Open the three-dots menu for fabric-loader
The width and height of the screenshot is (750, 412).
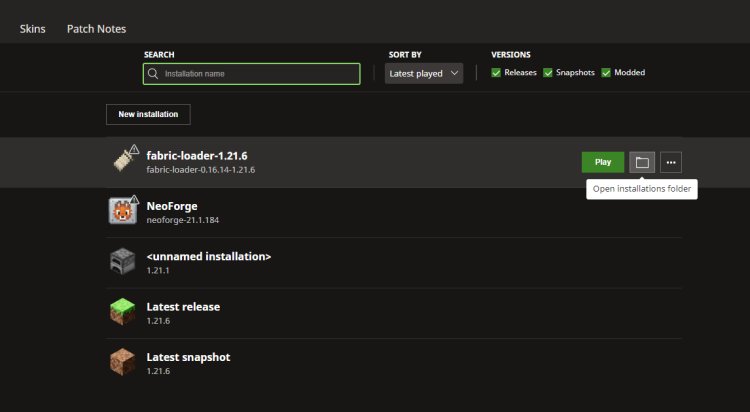click(x=671, y=162)
